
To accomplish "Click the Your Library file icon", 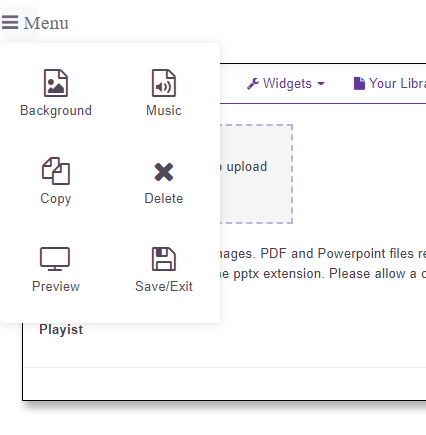I will pos(359,83).
